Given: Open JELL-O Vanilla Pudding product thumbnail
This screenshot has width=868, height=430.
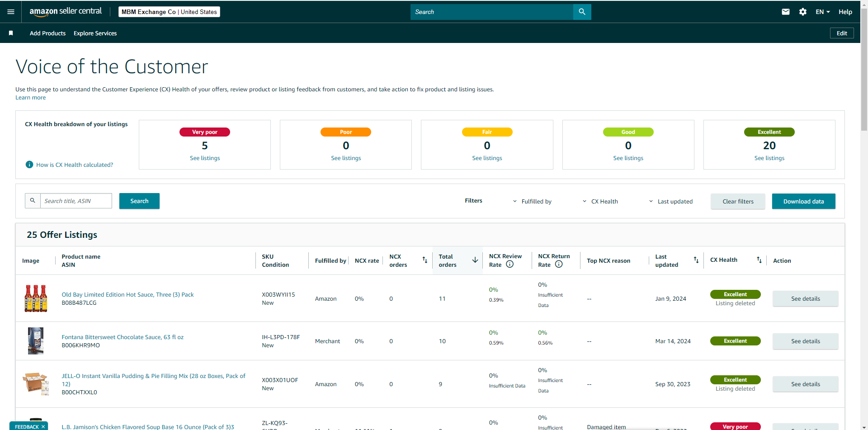Looking at the screenshot, I should pos(36,384).
